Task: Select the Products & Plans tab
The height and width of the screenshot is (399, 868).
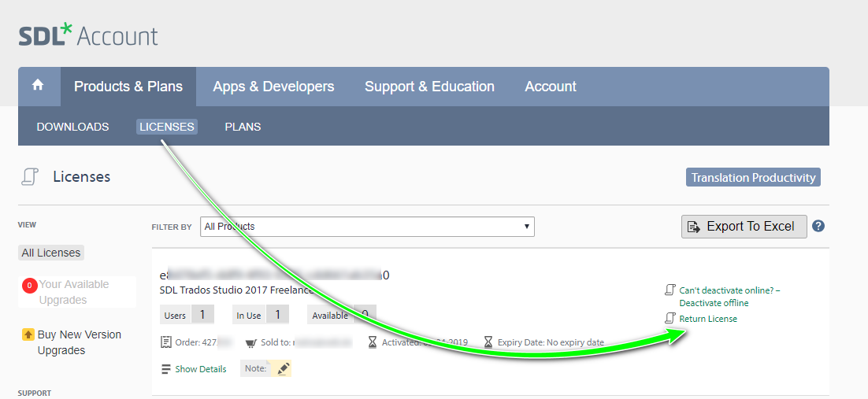Action: [128, 87]
